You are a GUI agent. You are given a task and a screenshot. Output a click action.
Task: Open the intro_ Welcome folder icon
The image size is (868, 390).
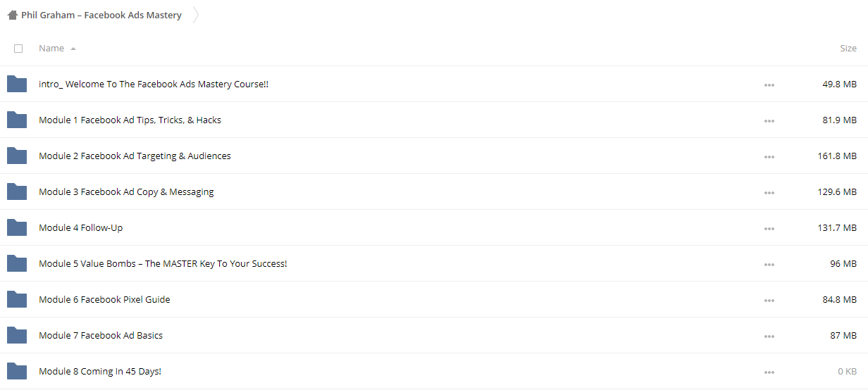(17, 84)
